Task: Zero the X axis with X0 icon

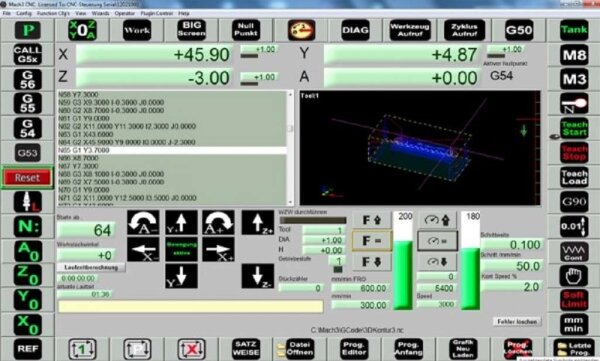Action: 28,325
